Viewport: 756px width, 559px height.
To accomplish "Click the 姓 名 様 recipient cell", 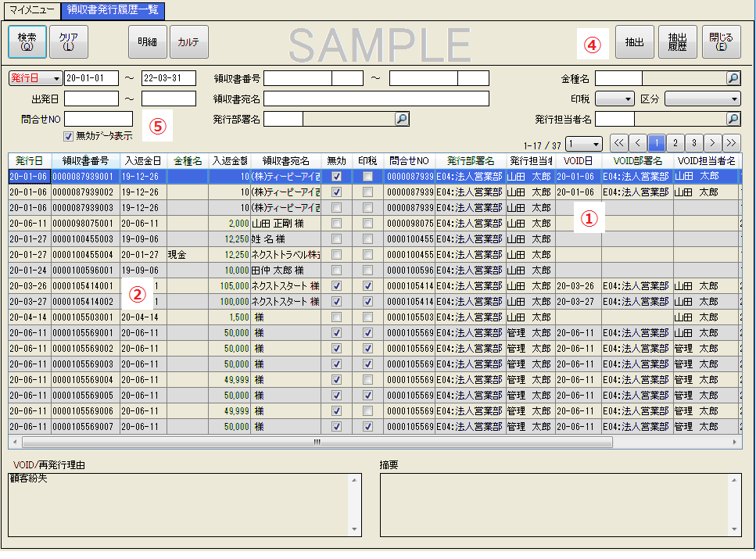I will coord(286,239).
